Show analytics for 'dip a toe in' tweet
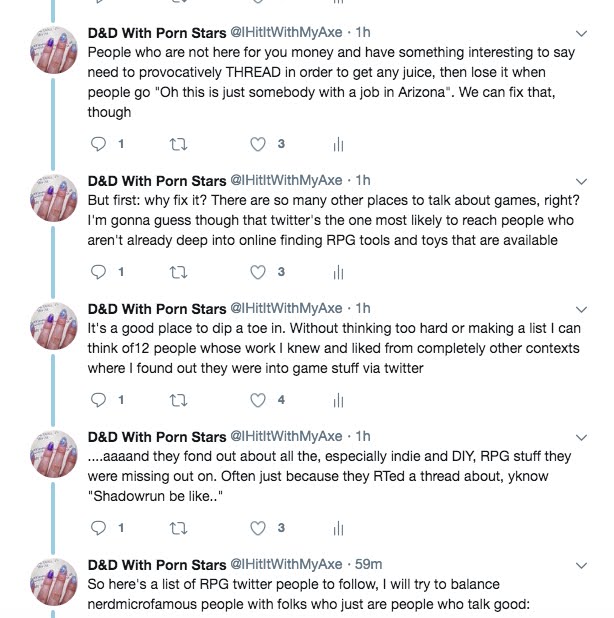 pyautogui.click(x=338, y=400)
